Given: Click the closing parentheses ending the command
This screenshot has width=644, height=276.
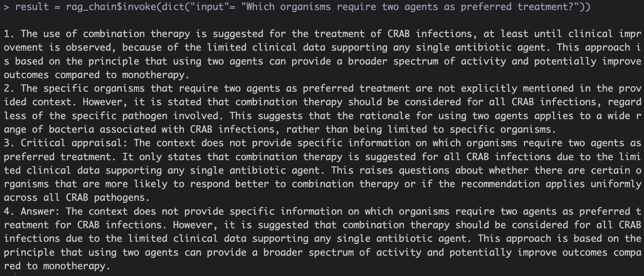Looking at the screenshot, I should [585, 7].
